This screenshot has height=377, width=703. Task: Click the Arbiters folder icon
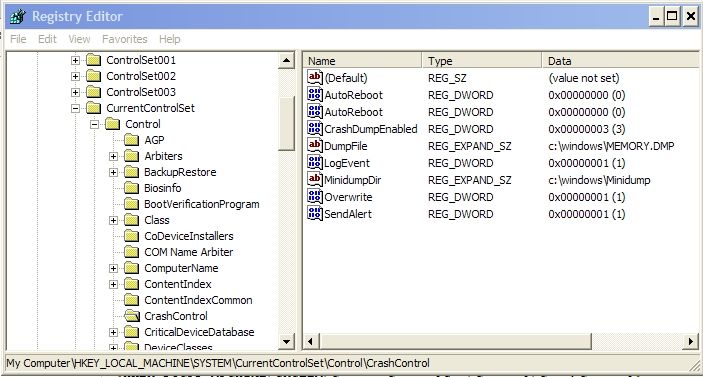[x=131, y=156]
